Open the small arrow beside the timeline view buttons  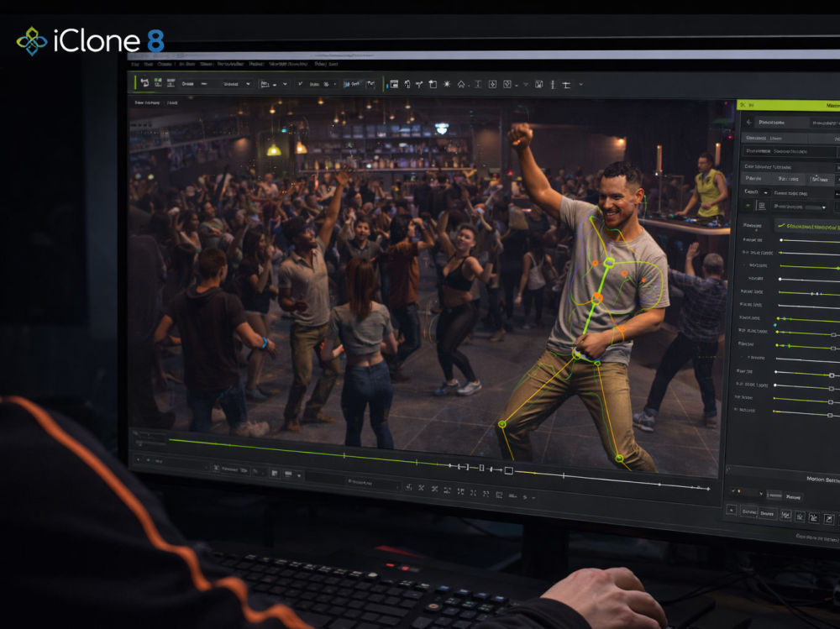[x=299, y=475]
